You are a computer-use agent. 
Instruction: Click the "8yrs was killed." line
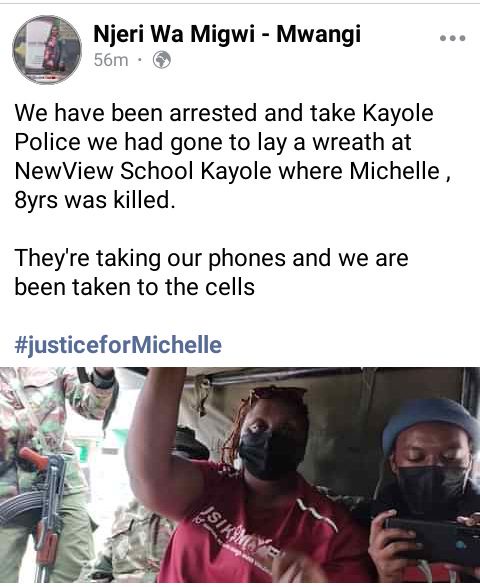(x=95, y=200)
